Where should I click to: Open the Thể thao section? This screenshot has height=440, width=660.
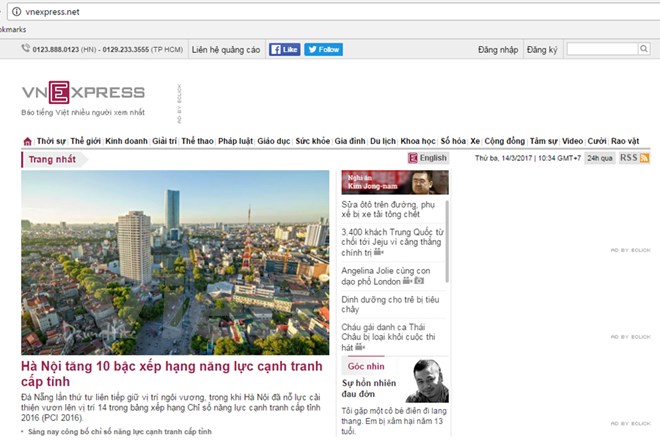click(x=197, y=142)
